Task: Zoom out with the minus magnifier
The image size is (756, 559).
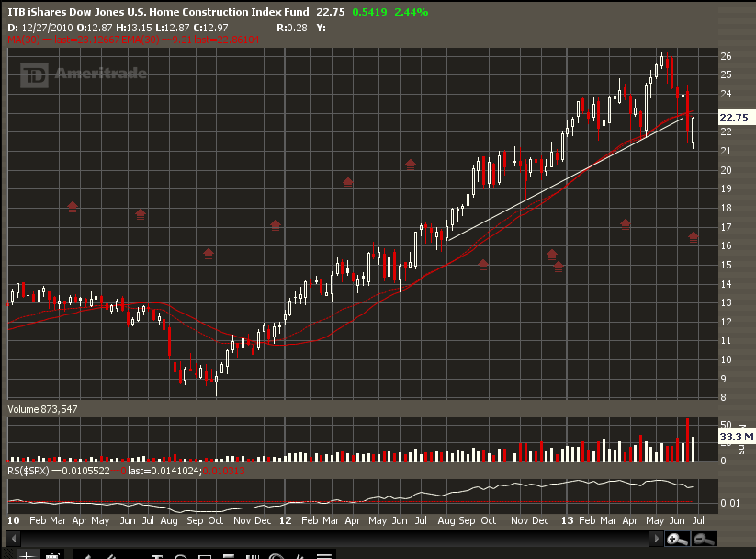Action: click(704, 539)
